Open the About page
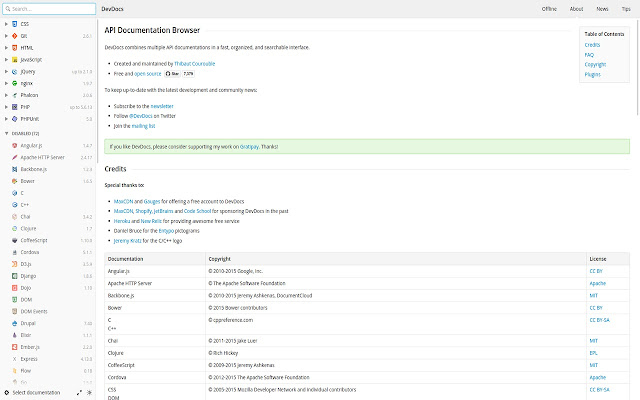 (x=576, y=9)
